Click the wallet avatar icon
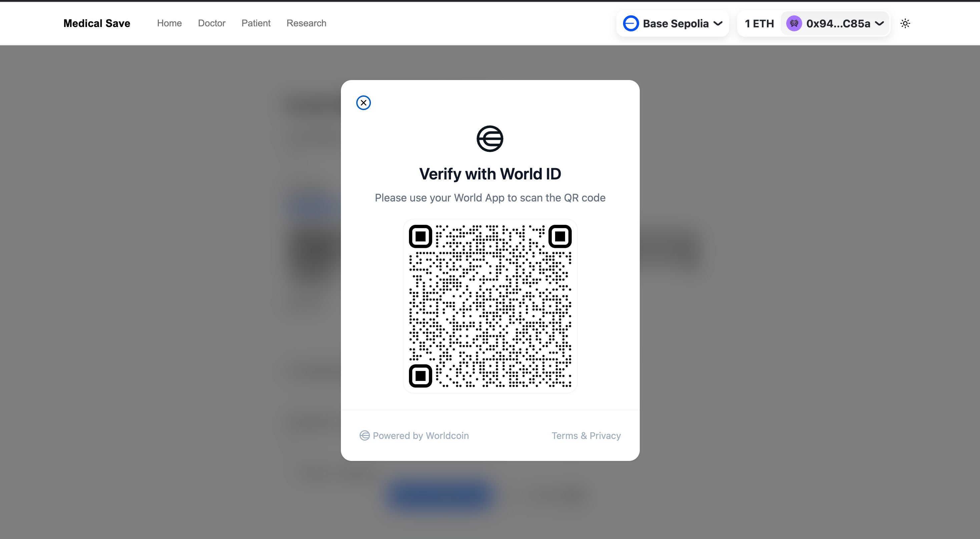 [794, 23]
